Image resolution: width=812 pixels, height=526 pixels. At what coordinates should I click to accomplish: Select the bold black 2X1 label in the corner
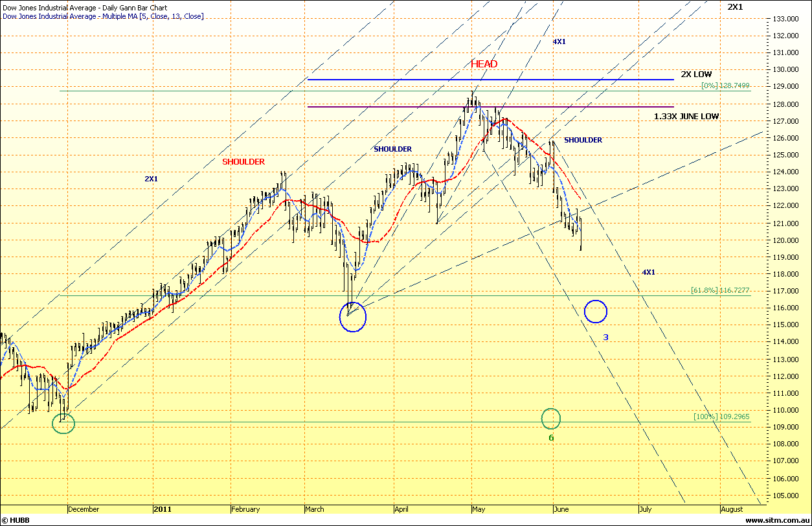735,6
